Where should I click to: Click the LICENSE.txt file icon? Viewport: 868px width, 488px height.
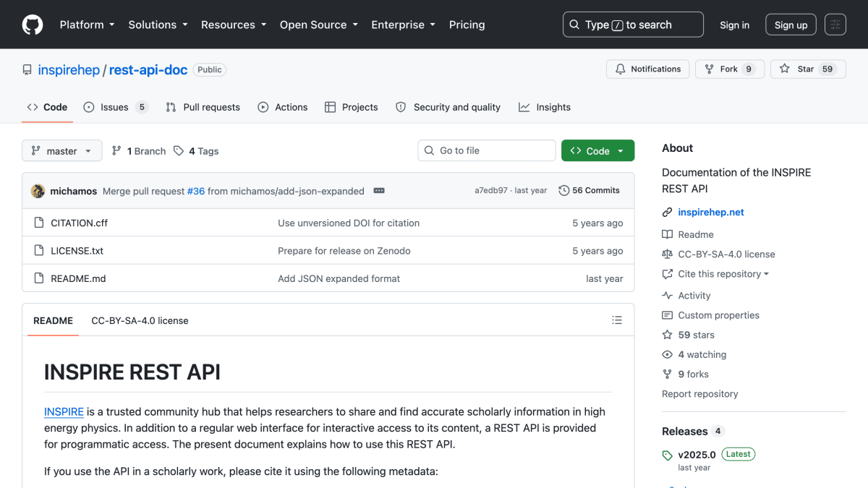pos(39,251)
